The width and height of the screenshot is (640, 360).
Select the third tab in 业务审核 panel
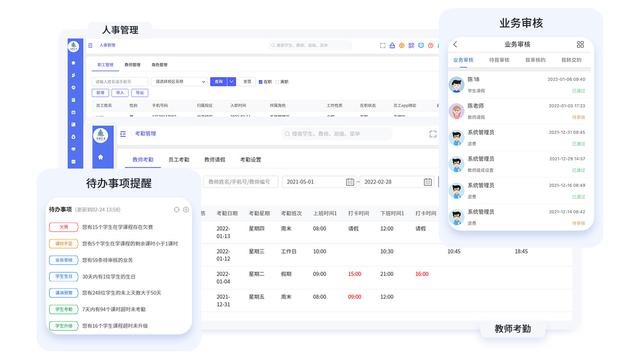pyautogui.click(x=535, y=60)
